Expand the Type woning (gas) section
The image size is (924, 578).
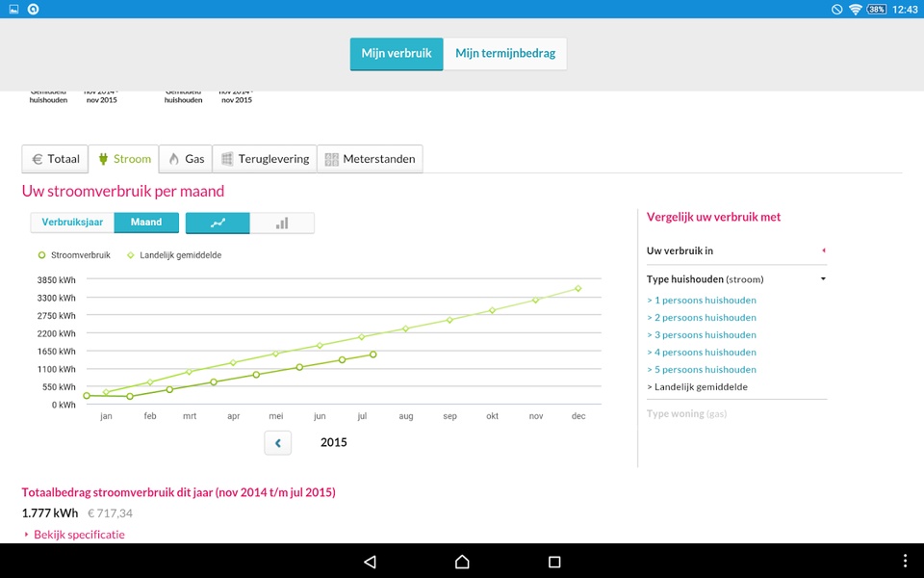686,414
